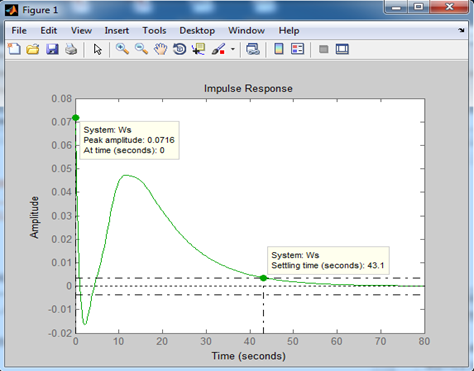Screen dimensions: 474x371
Task: Activate the Zoom In magnifier tool
Action: point(122,49)
